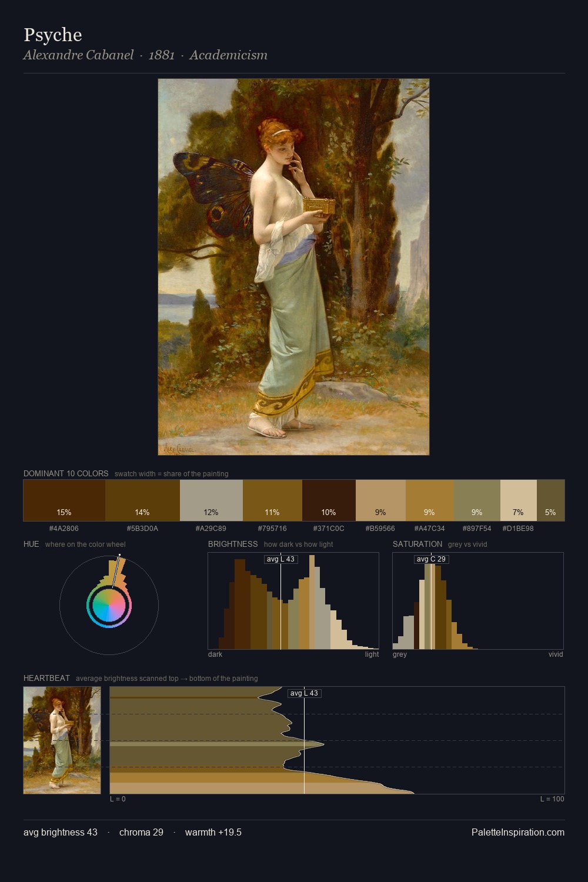Click the 1881 year text
Image resolution: width=588 pixels, height=882 pixels.
coord(162,55)
